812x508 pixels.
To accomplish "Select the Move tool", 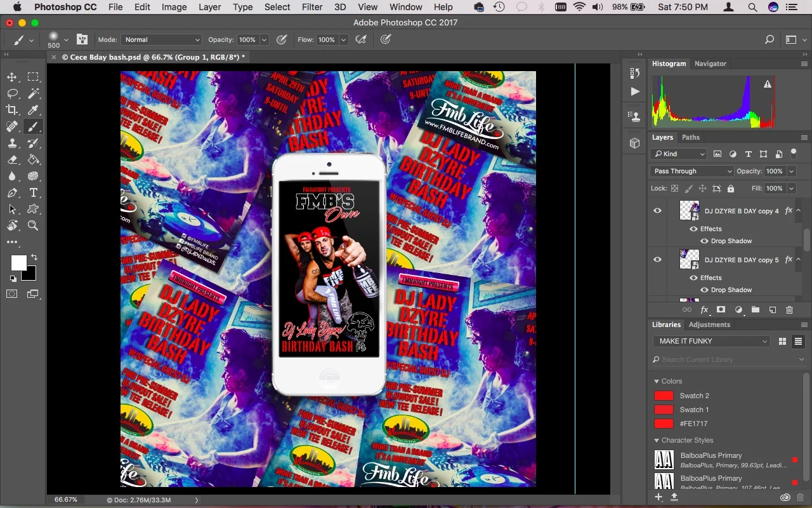I will point(12,77).
